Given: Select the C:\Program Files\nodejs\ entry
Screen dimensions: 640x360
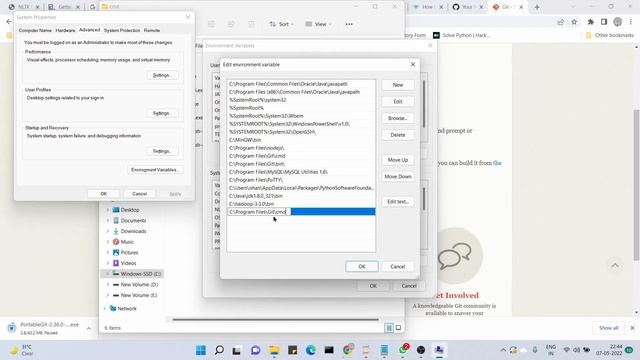Looking at the screenshot, I should pyautogui.click(x=301, y=148).
